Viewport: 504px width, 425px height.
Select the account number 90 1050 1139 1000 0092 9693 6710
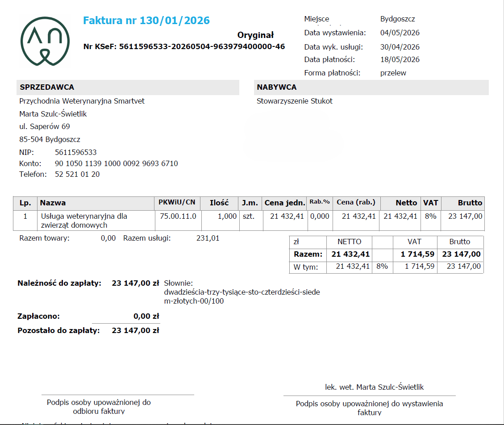tap(117, 163)
